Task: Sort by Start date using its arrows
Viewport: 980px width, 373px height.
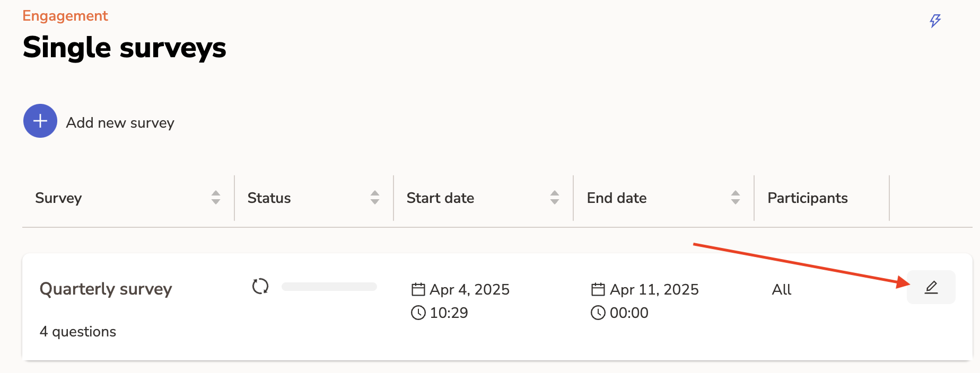Action: (555, 198)
